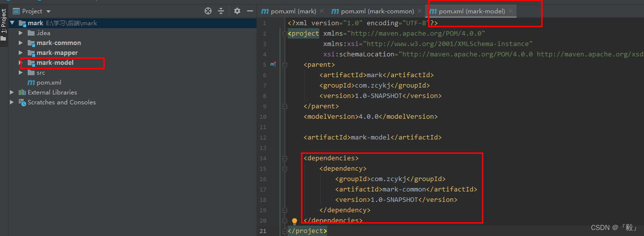Click the Maven m icon beside pom.xml in tree
Viewport: 644px width, 236px height.
tap(31, 83)
